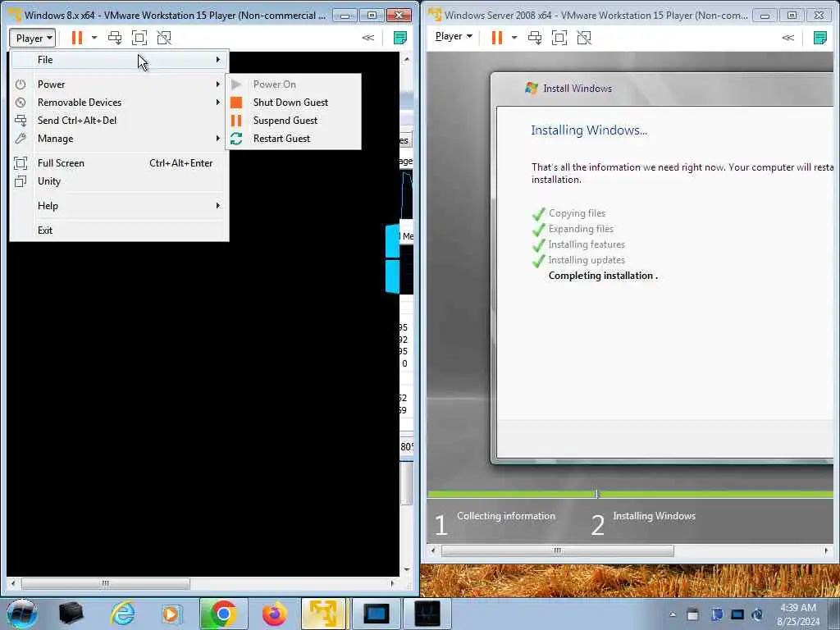Screen dimensions: 840x630
Task: Open the Help submenu
Action: pyautogui.click(x=120, y=206)
